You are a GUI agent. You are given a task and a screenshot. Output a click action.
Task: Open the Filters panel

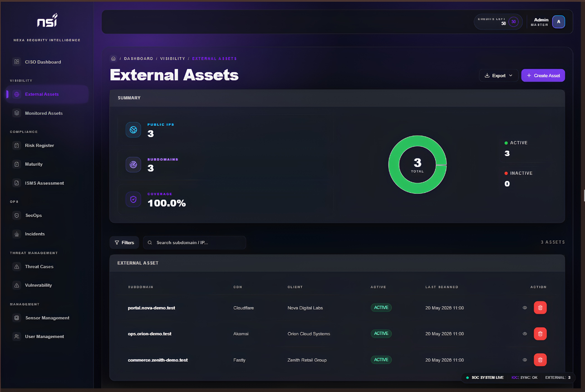124,243
